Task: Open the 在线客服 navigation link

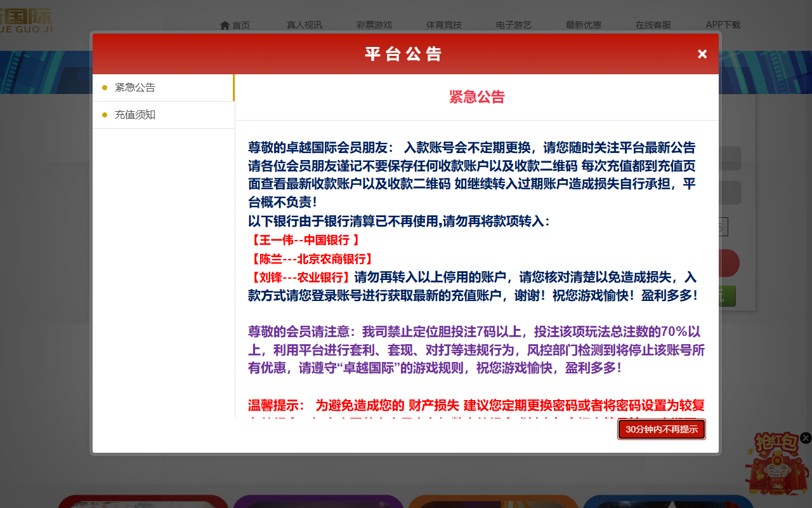Action: tap(653, 25)
